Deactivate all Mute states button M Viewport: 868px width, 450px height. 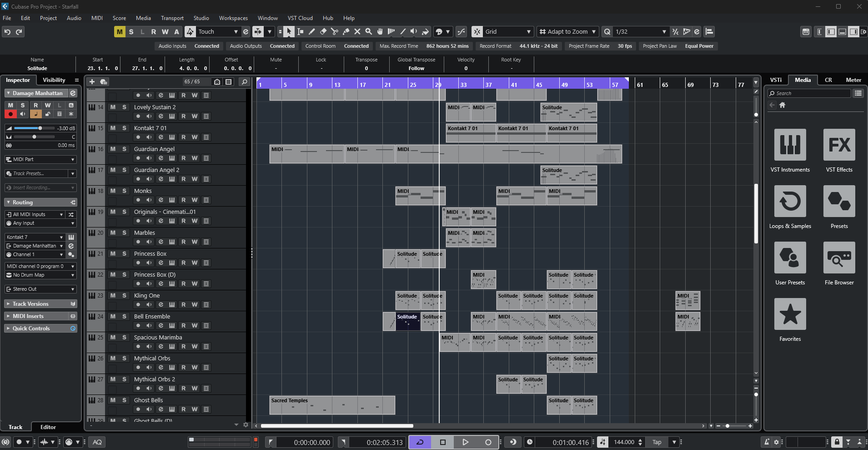click(x=120, y=32)
